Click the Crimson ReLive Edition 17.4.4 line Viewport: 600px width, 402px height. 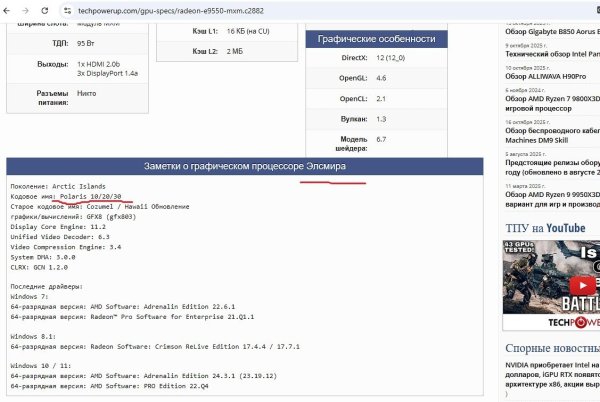(155, 347)
